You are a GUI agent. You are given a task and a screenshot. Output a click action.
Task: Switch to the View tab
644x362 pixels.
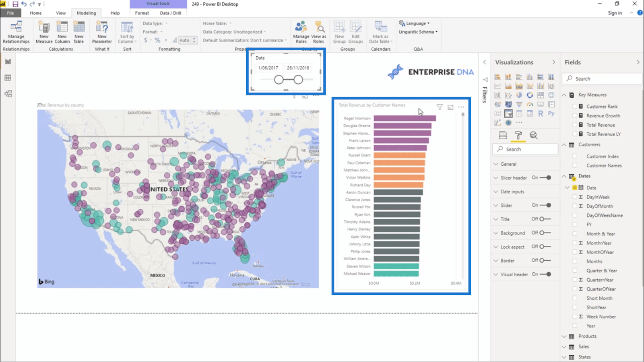tap(61, 13)
